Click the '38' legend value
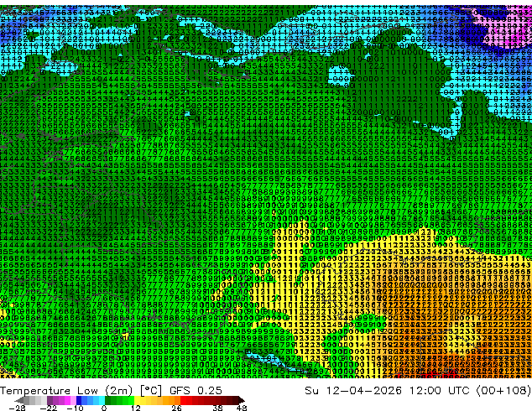The image size is (532, 411). (218, 408)
